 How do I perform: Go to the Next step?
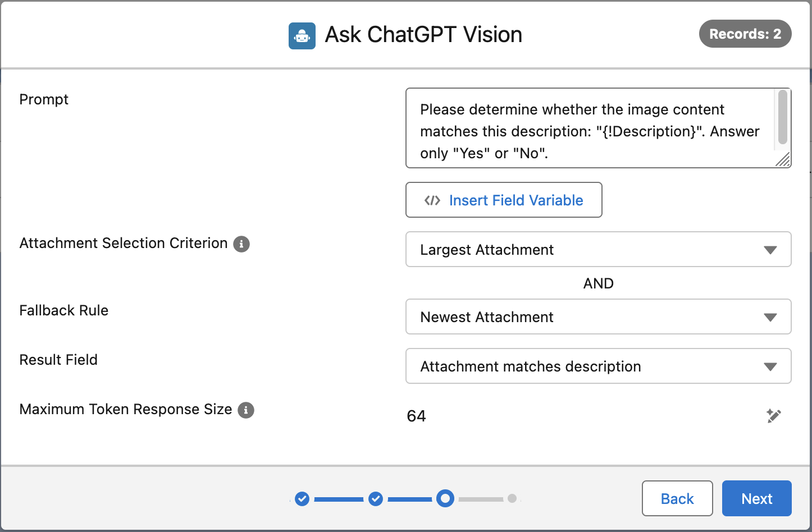tap(757, 498)
